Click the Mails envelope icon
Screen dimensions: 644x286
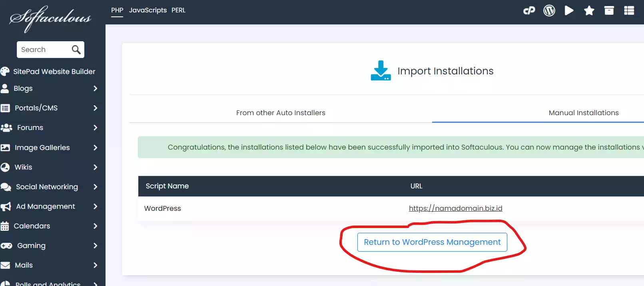pyautogui.click(x=5, y=265)
